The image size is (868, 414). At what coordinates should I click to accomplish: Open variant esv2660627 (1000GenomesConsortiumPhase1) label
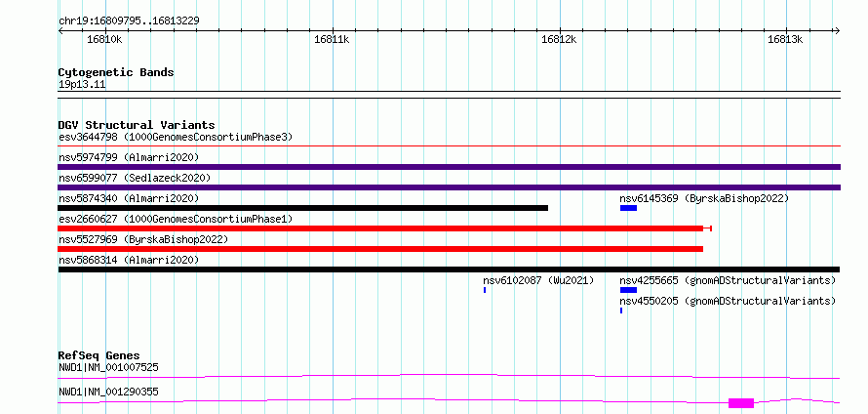tap(176, 219)
